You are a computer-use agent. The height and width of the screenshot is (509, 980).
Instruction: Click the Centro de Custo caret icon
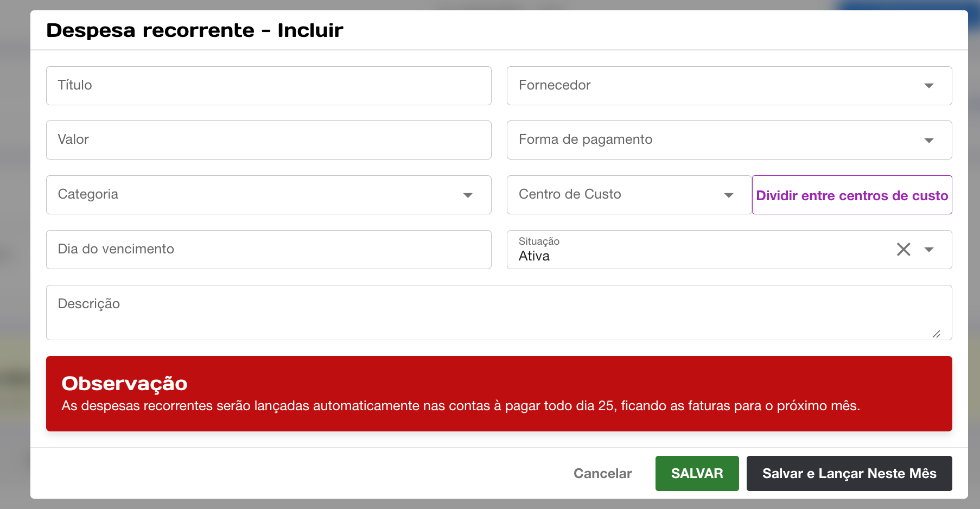point(729,195)
